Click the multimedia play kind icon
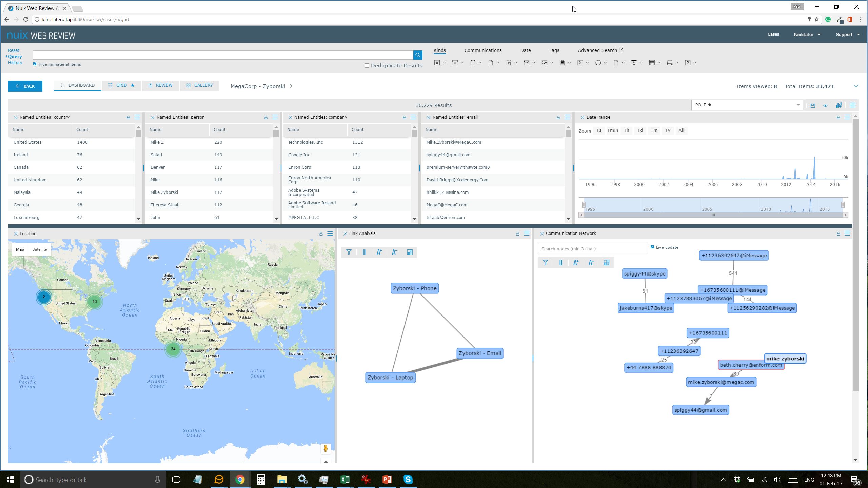Screen dimensions: 868x488 (x=580, y=63)
